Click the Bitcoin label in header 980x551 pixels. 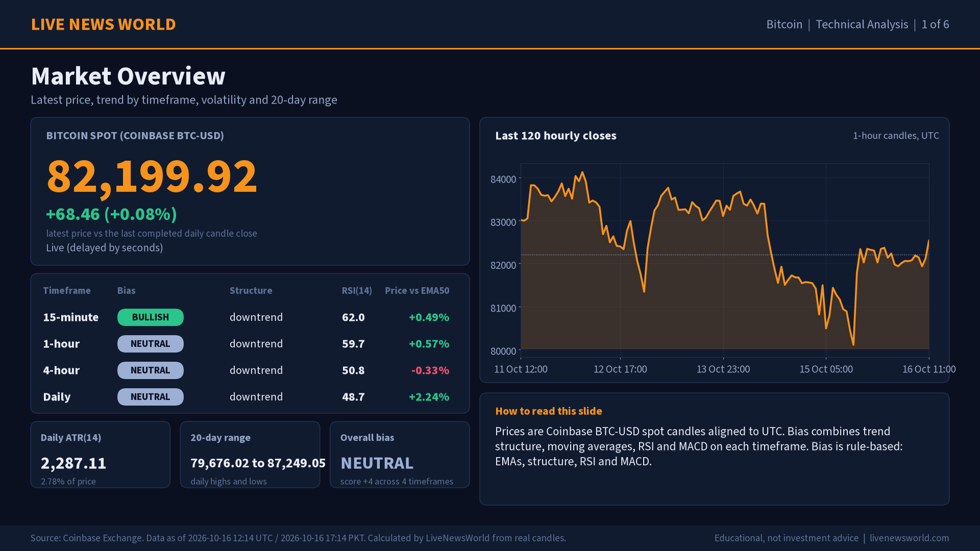point(784,24)
